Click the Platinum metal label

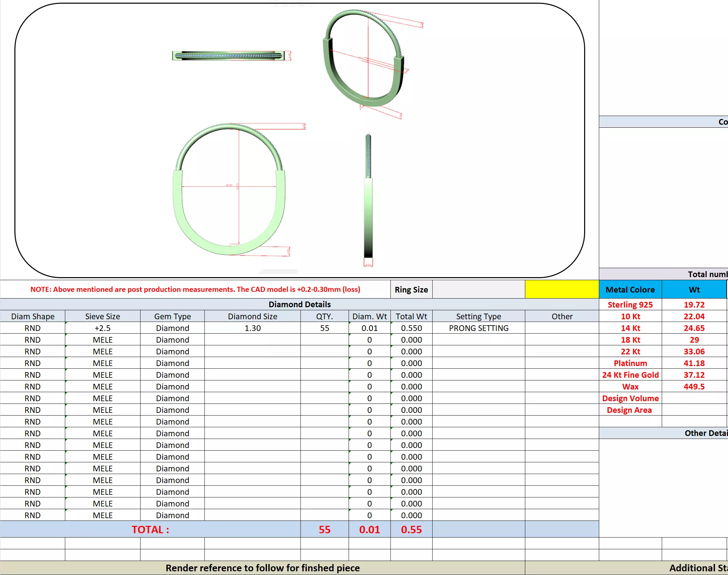coord(630,363)
